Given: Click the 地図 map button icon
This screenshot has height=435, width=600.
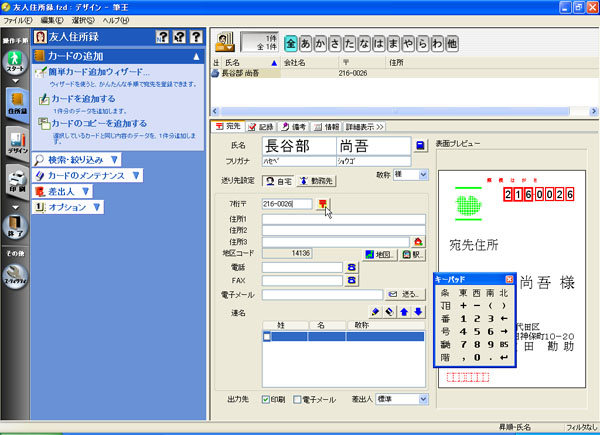Looking at the screenshot, I should [x=379, y=254].
